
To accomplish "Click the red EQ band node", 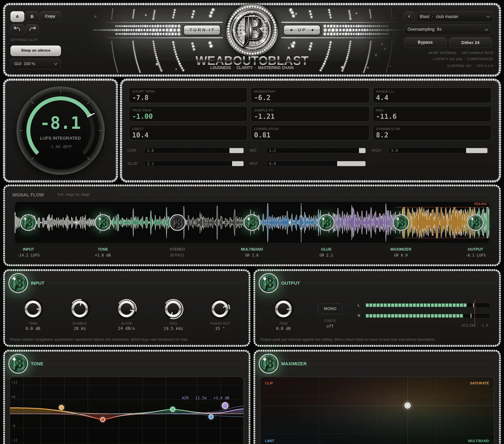I will 103,419.
